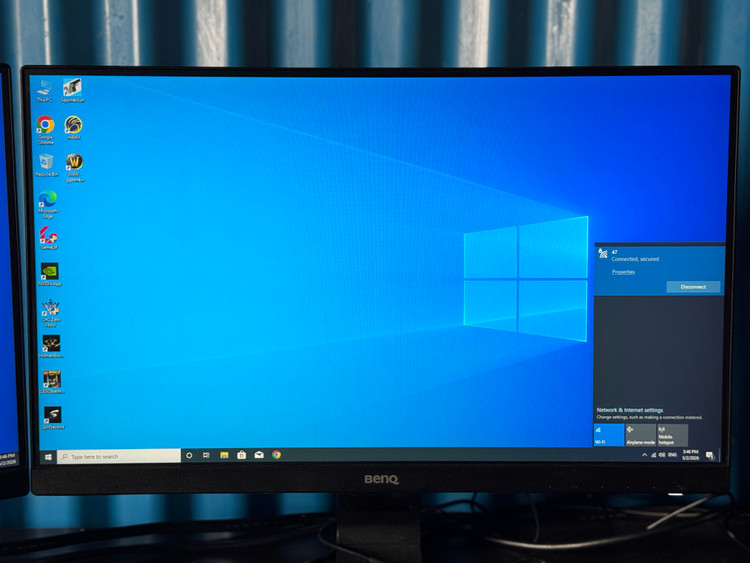Toggle the Airplane mode tile
The height and width of the screenshot is (563, 750).
[x=640, y=435]
